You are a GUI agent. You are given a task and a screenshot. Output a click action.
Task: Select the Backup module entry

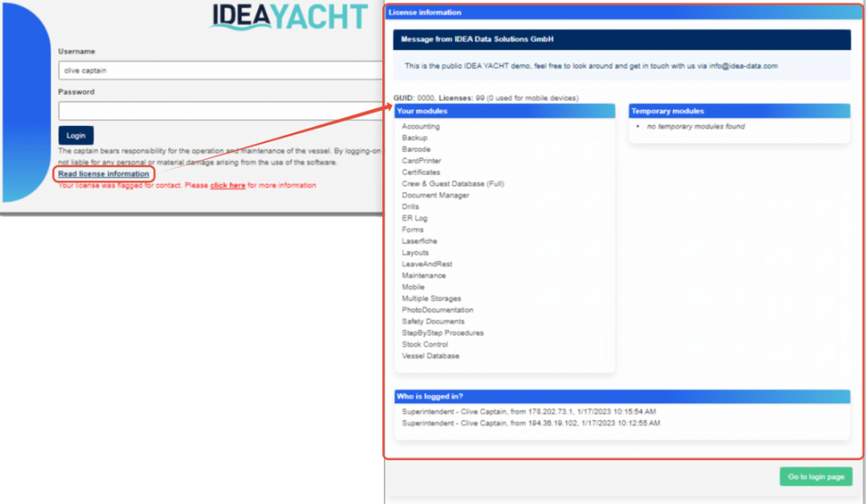(x=414, y=138)
